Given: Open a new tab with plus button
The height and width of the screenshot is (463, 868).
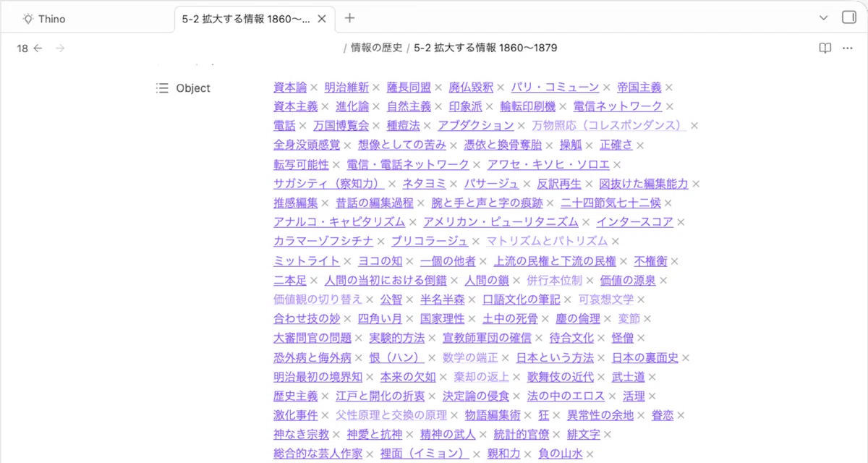Looking at the screenshot, I should (350, 18).
